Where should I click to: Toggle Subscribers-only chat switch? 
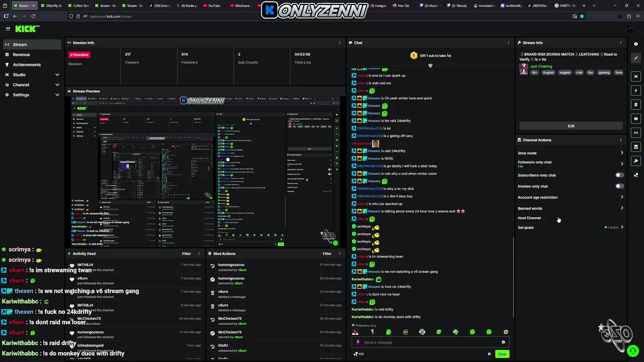coord(619,175)
